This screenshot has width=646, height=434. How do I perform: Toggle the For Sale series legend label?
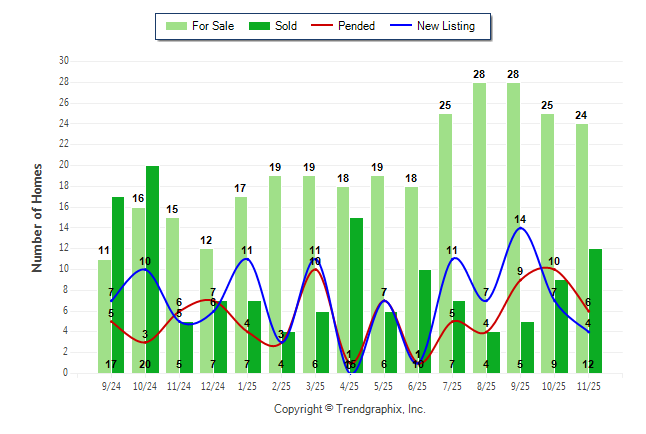pyautogui.click(x=215, y=26)
